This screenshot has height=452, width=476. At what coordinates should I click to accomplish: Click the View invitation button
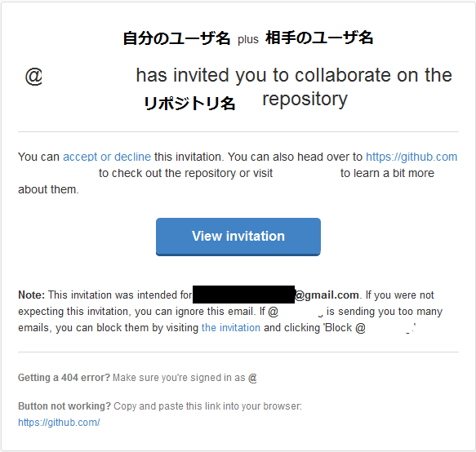click(238, 237)
